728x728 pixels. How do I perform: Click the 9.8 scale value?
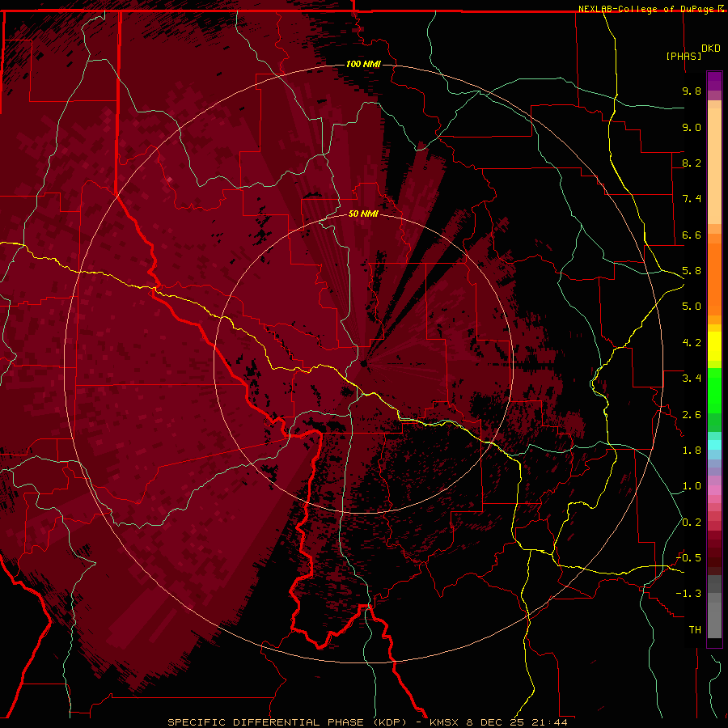pyautogui.click(x=692, y=91)
